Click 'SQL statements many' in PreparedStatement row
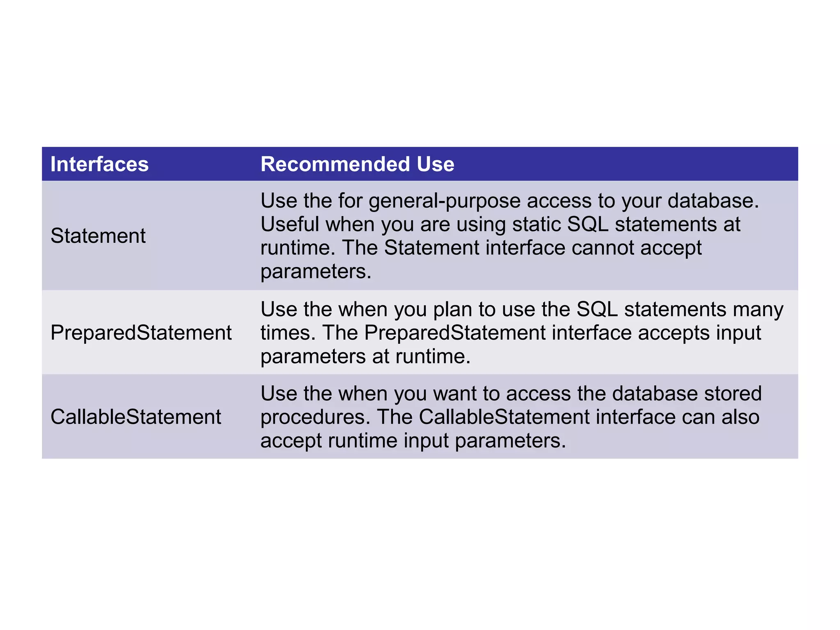Viewport: 840px width, 630px height. tap(680, 309)
